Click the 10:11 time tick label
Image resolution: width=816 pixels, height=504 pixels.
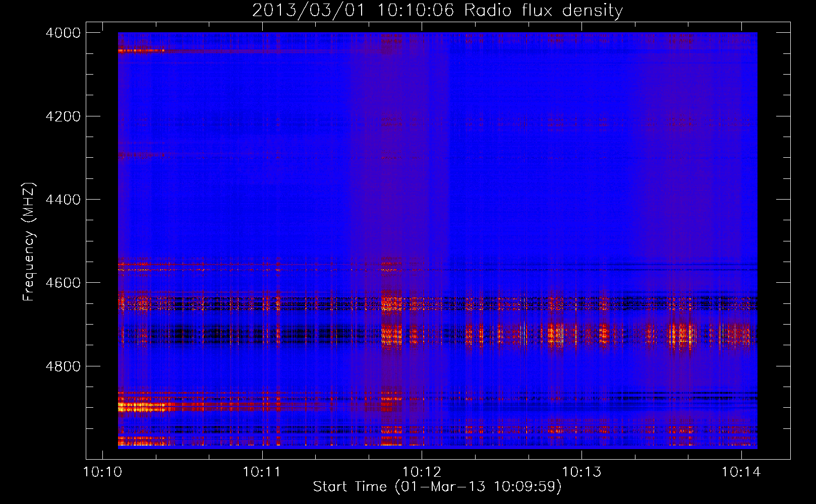[x=262, y=472]
